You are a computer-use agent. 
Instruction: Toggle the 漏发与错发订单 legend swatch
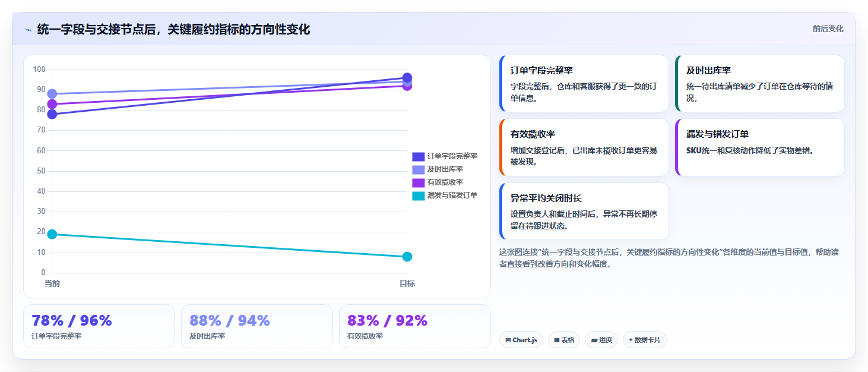click(419, 196)
